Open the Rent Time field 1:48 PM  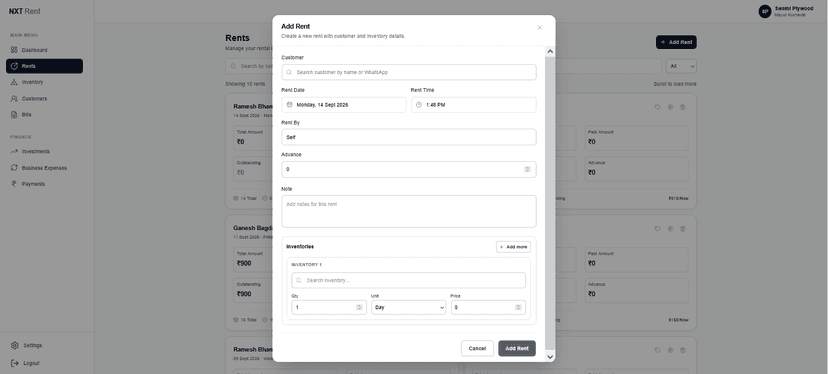pos(474,105)
